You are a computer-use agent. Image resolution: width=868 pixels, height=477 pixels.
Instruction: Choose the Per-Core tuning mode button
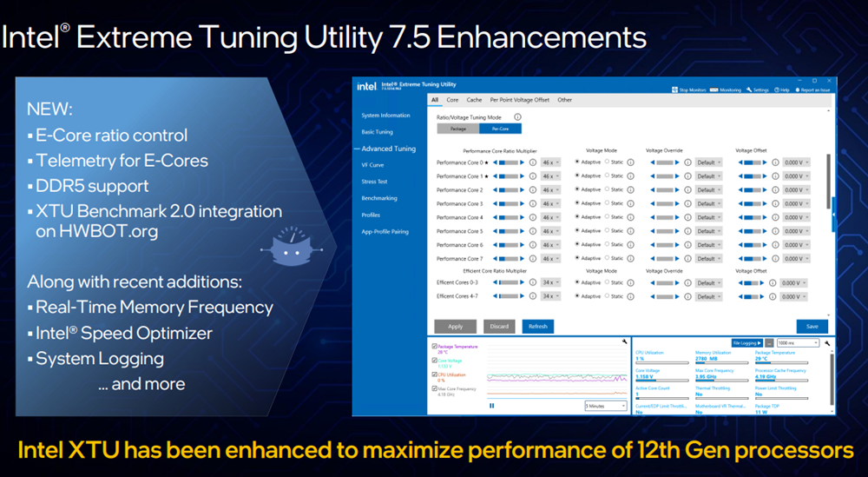[500, 129]
